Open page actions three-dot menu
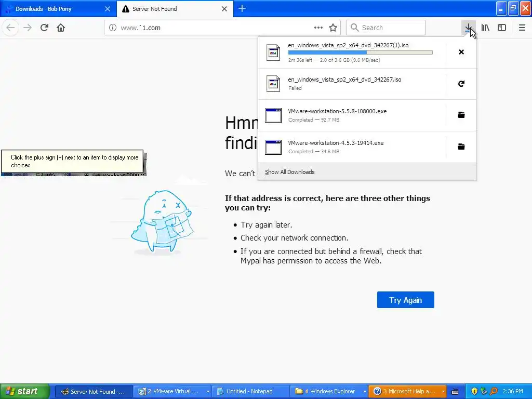 click(318, 28)
